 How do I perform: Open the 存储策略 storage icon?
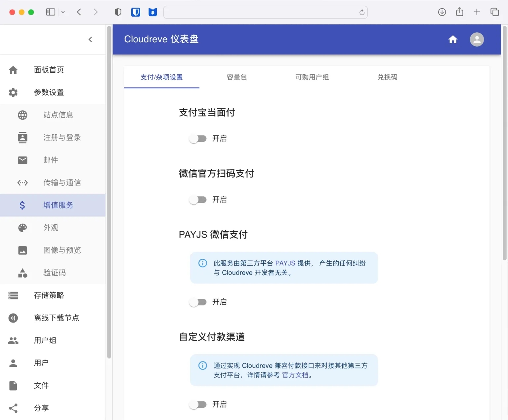13,295
